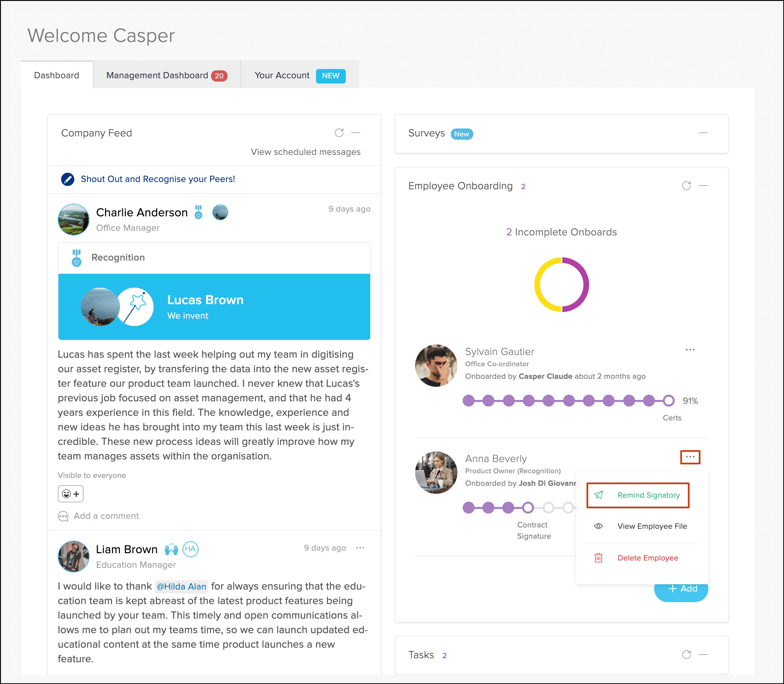Click the pencil Shout Out icon
Screen dimensions: 784x684
pos(68,179)
